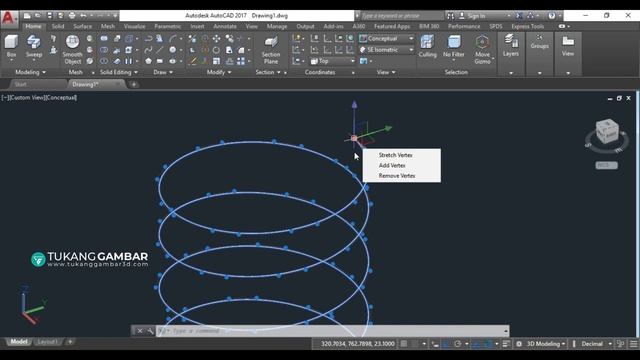The height and width of the screenshot is (360, 640).
Task: Toggle grid display in status bar
Action: click(404, 344)
